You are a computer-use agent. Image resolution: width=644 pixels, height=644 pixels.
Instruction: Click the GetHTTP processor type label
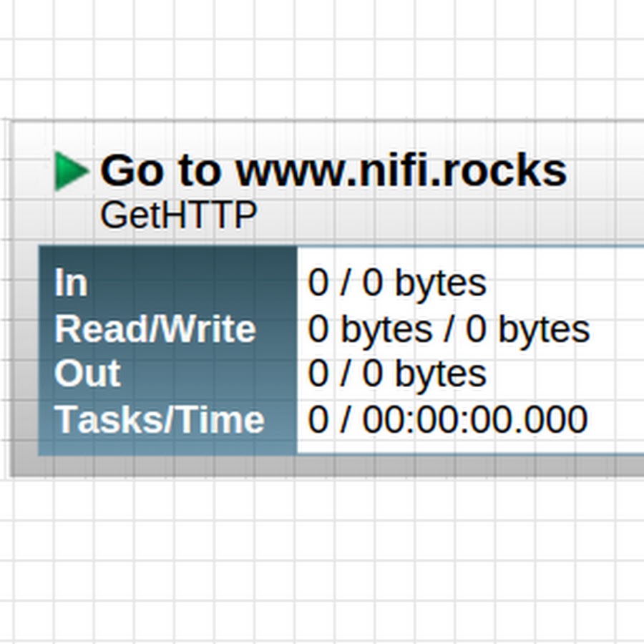pos(178,215)
